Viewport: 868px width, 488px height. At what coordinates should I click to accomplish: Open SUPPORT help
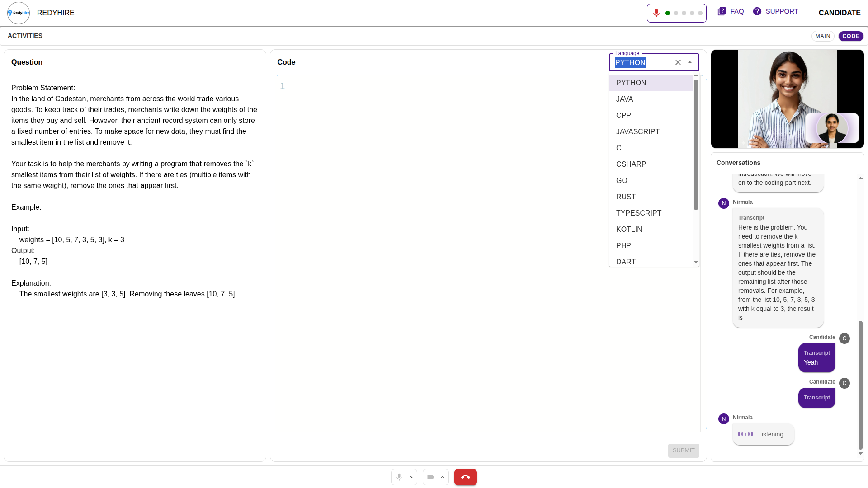click(x=775, y=11)
